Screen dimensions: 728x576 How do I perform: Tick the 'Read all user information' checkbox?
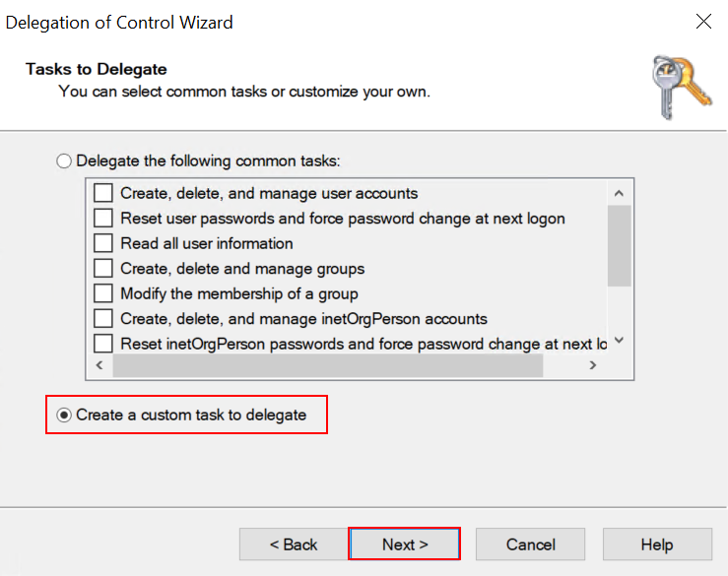point(103,243)
